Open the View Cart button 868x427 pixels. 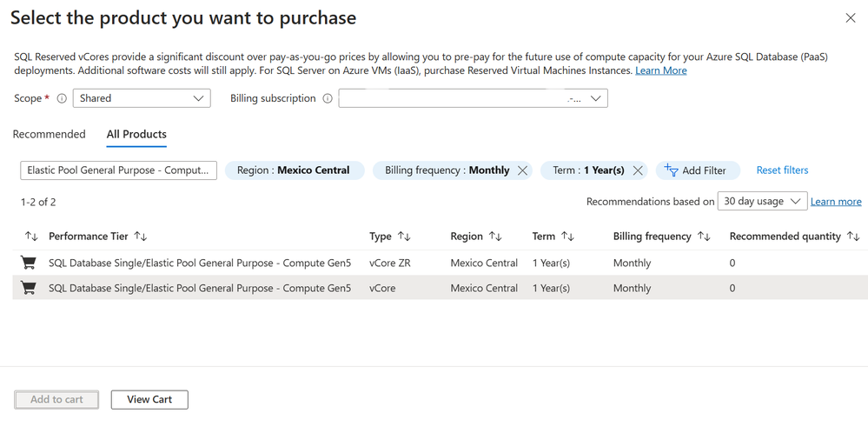149,400
